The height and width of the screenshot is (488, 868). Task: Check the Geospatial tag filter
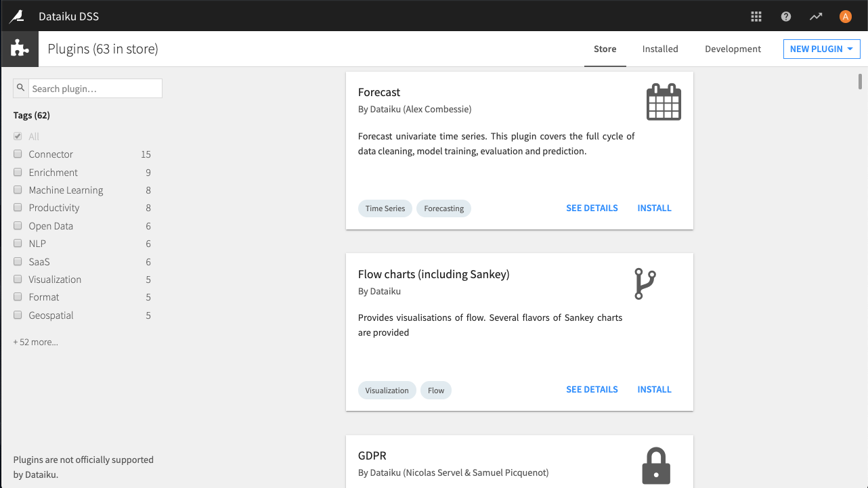coord(18,315)
